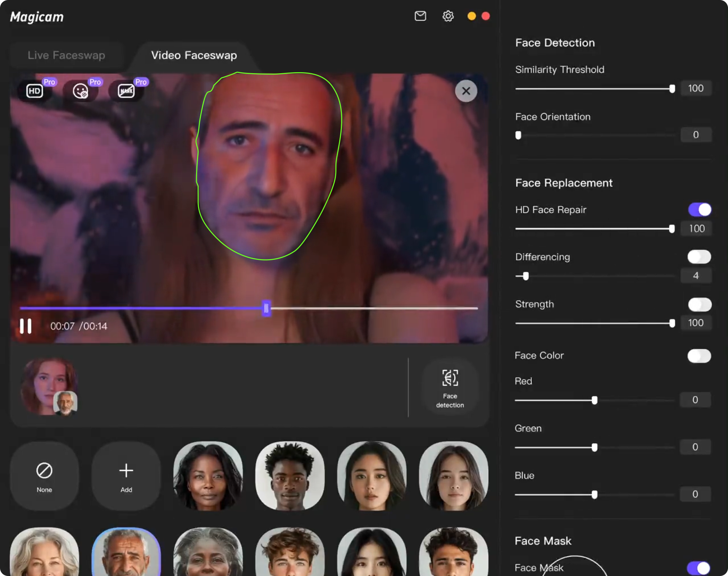Disable the HD Face Repair toggle
Viewport: 728px width, 576px height.
coord(699,209)
